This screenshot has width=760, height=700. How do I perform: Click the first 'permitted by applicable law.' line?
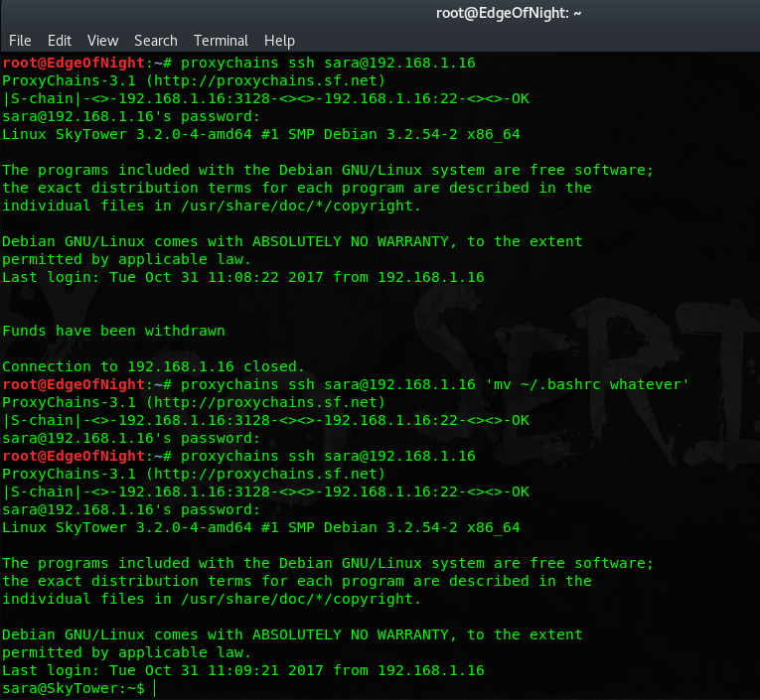click(126, 260)
